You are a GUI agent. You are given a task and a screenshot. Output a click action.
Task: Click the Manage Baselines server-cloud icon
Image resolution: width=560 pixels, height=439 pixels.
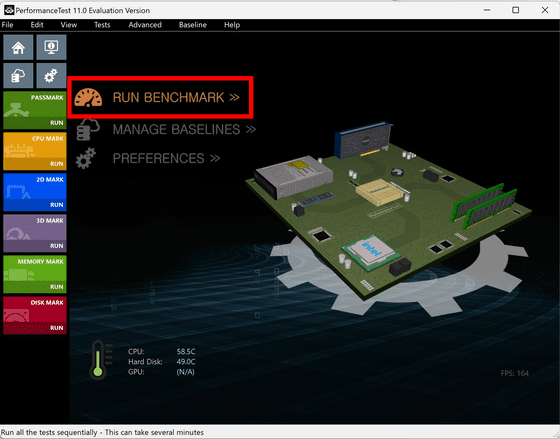pyautogui.click(x=88, y=129)
